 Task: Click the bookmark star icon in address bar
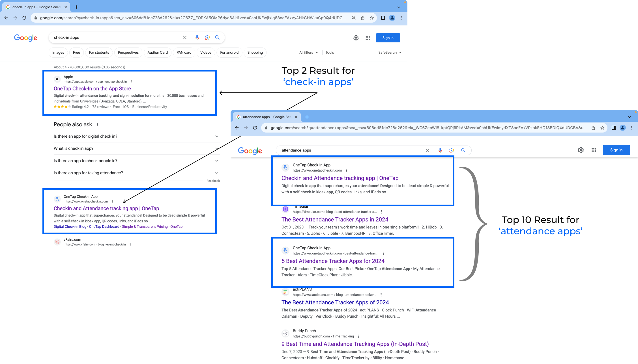[371, 18]
